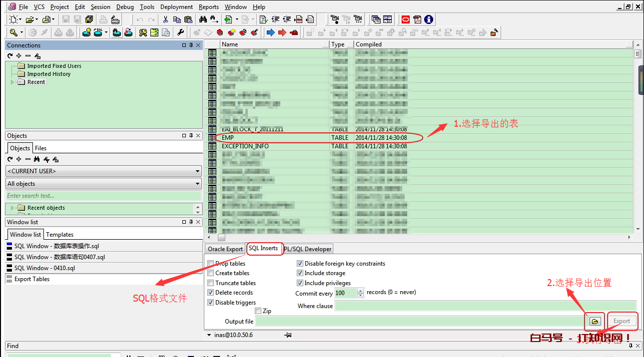Click the blue info circle icon

(x=428, y=19)
